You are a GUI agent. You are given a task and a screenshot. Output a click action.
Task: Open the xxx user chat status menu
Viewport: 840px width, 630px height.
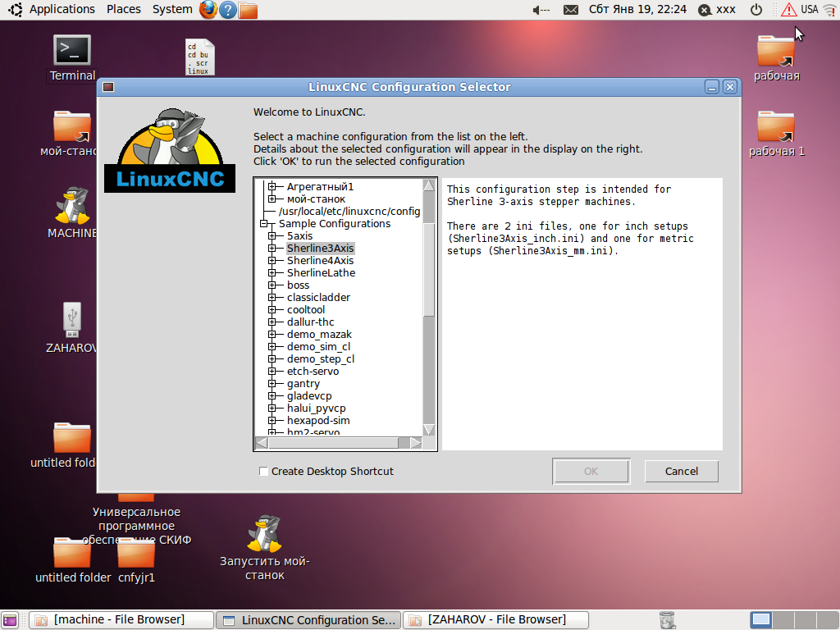(717, 10)
